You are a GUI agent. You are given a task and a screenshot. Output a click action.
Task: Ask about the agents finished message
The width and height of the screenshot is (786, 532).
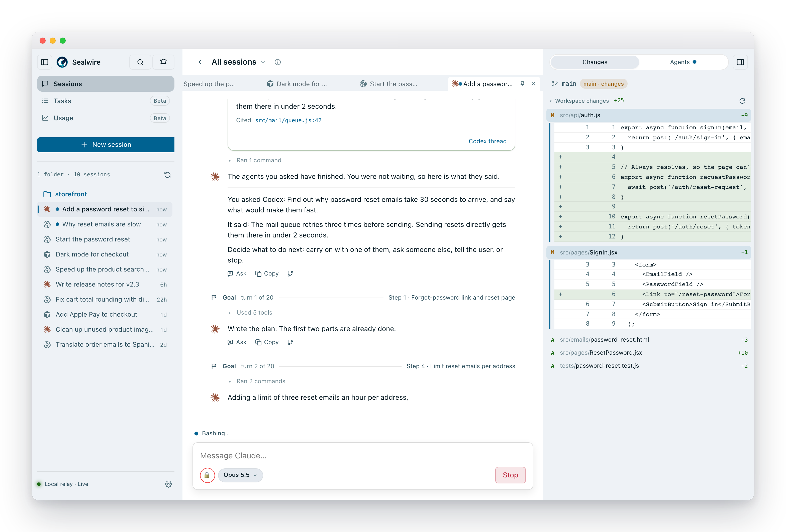237,274
